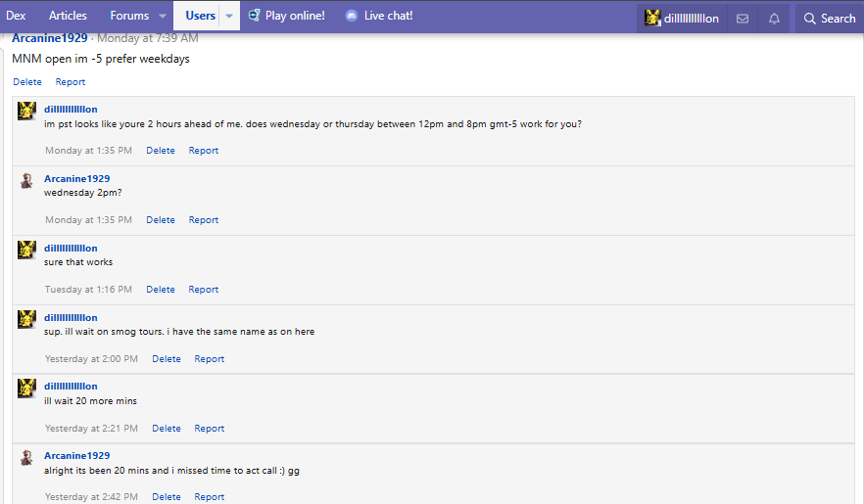Open dillllllllllon profile above 'im pst looks like'
The image size is (864, 504).
click(x=71, y=109)
